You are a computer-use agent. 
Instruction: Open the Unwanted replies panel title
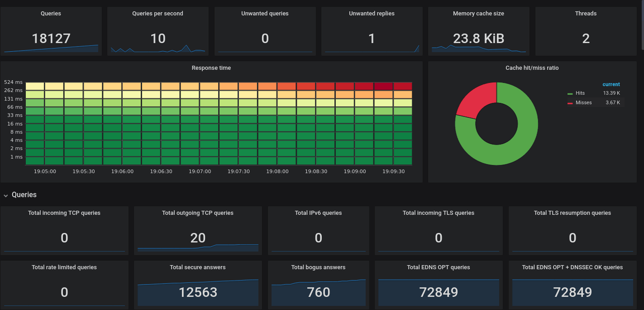(372, 14)
